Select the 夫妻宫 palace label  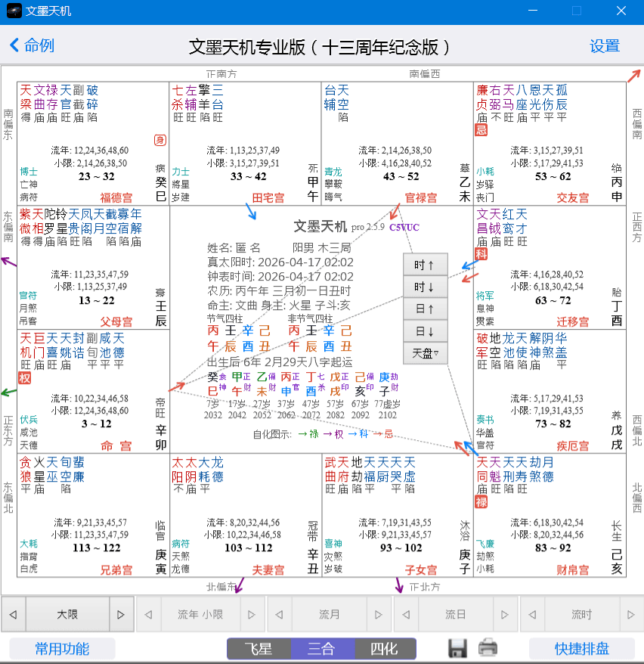point(268,570)
